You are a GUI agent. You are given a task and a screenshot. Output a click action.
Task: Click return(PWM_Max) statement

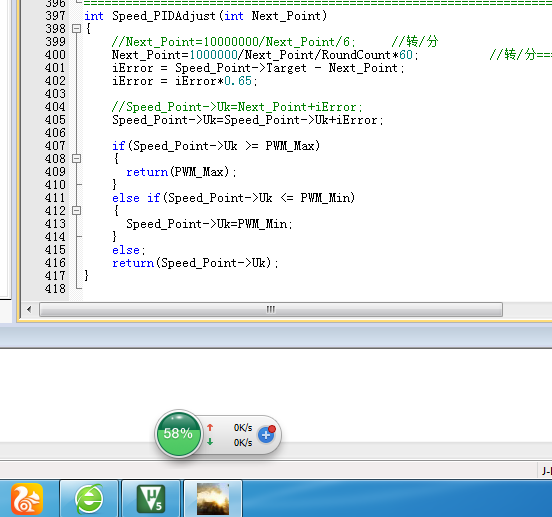(x=181, y=172)
